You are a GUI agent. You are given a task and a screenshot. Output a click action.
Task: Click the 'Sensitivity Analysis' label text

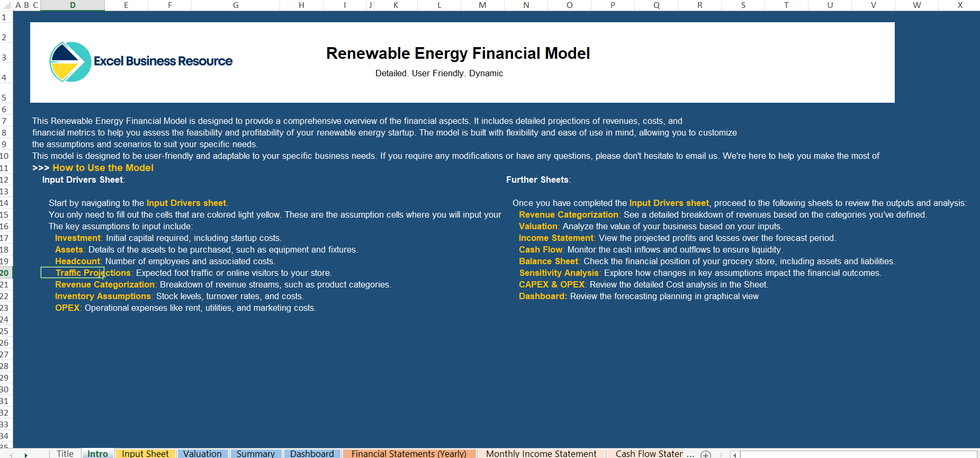click(x=559, y=273)
